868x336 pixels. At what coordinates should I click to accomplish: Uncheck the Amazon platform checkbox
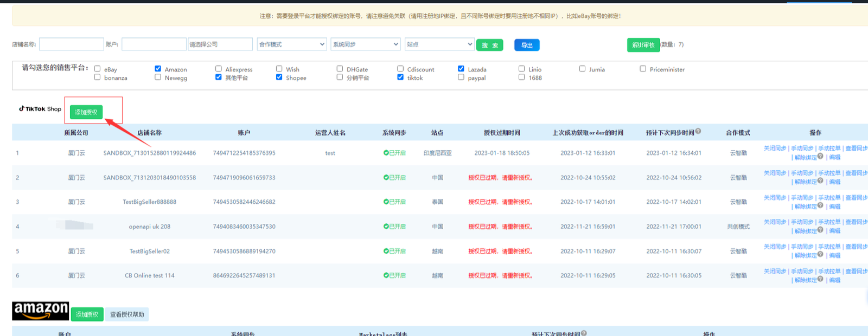(x=158, y=69)
